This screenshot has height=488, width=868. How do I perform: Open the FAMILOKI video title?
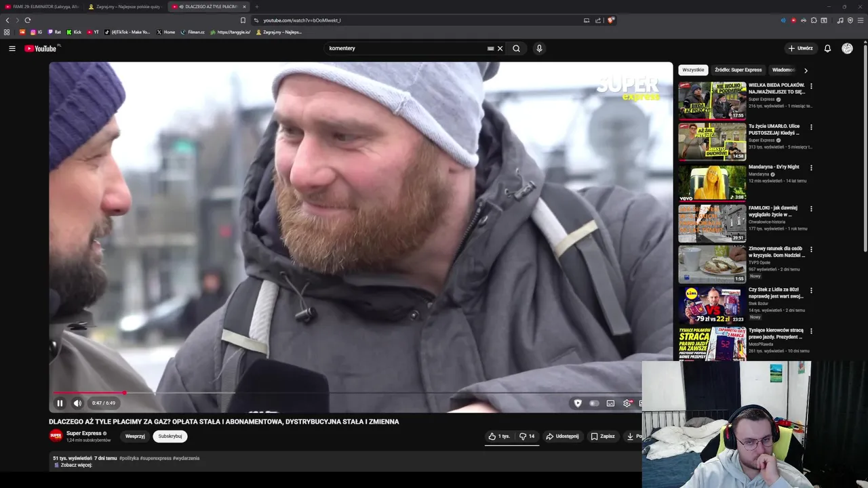tap(773, 211)
